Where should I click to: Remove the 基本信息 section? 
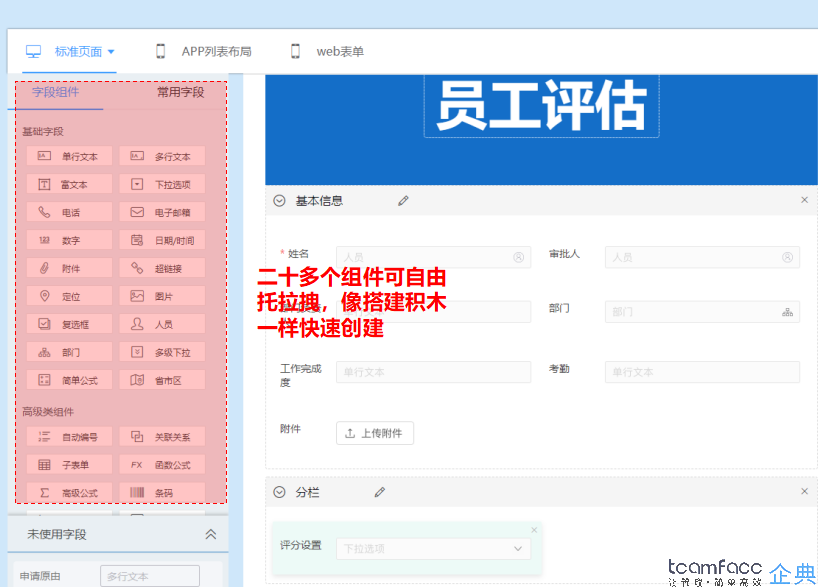[804, 200]
